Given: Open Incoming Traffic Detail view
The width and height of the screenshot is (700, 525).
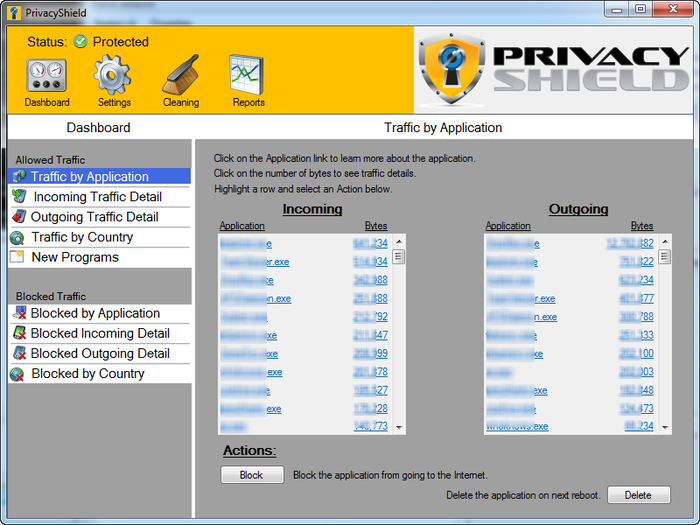Looking at the screenshot, I should 100,196.
